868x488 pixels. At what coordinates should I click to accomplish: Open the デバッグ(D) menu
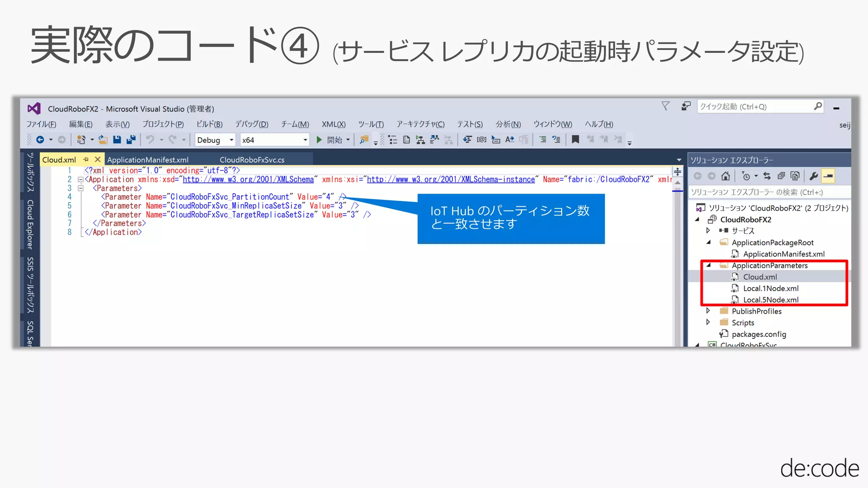252,124
